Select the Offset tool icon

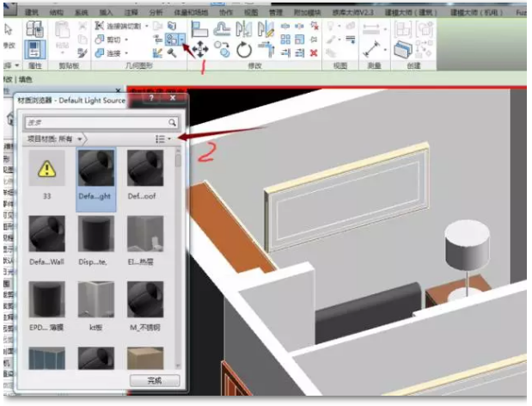coord(223,29)
